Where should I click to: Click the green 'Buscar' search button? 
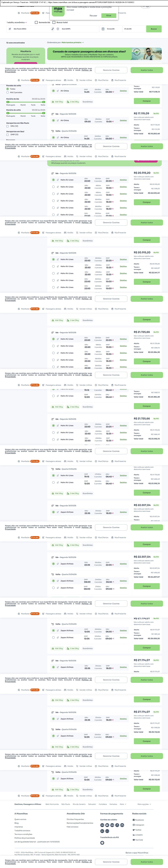tap(154, 29)
